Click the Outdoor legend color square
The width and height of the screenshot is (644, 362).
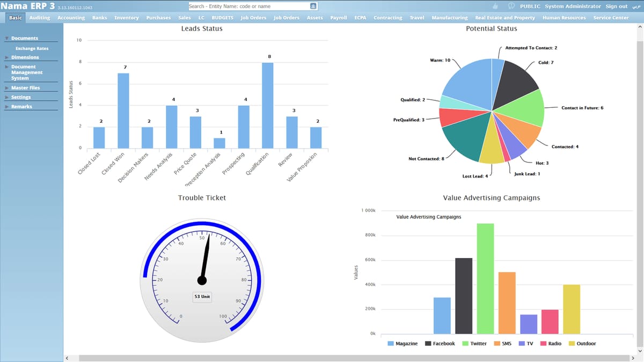point(572,343)
